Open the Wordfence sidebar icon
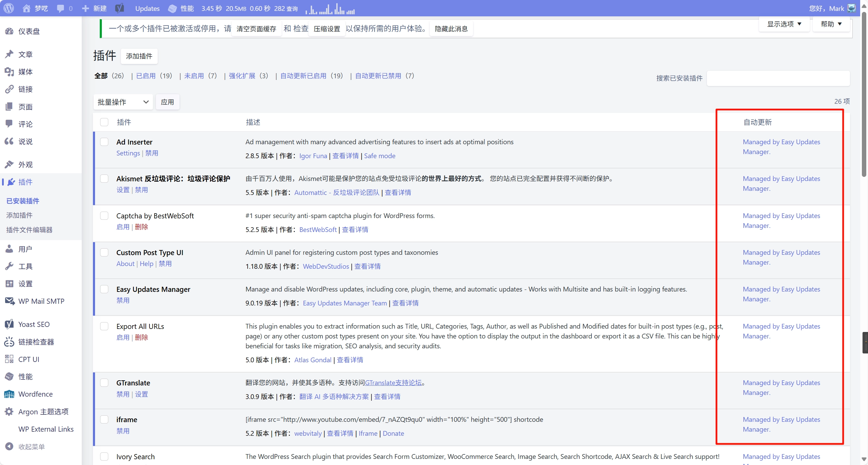Image resolution: width=868 pixels, height=465 pixels. tap(9, 394)
